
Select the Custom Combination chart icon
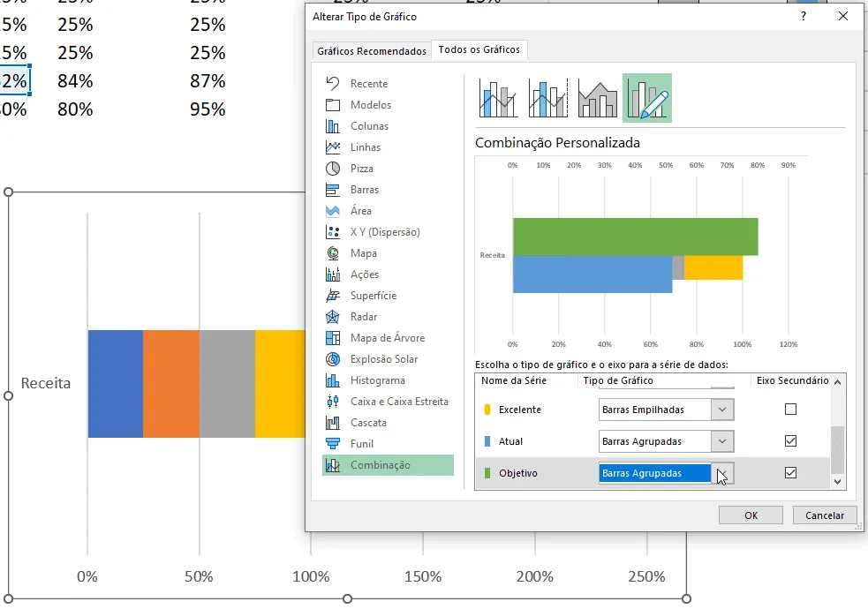[x=646, y=98]
